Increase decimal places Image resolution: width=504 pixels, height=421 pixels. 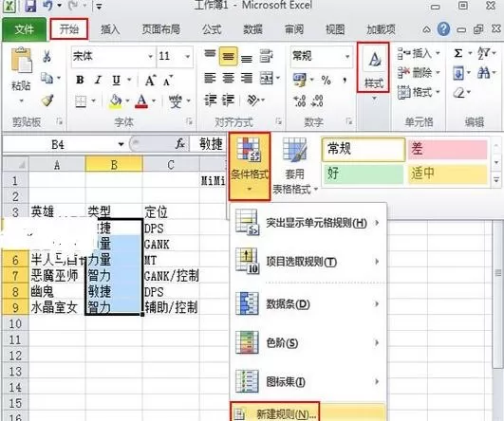[300, 101]
